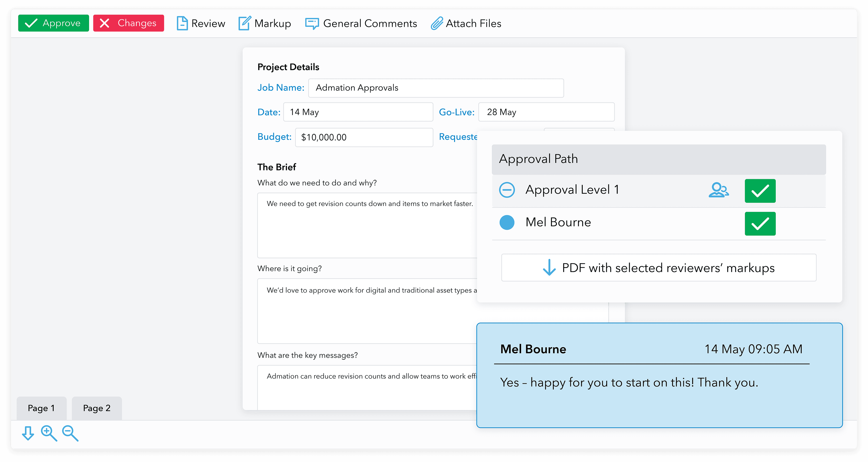This screenshot has width=868, height=462.
Task: Approve the proof
Action: point(53,23)
